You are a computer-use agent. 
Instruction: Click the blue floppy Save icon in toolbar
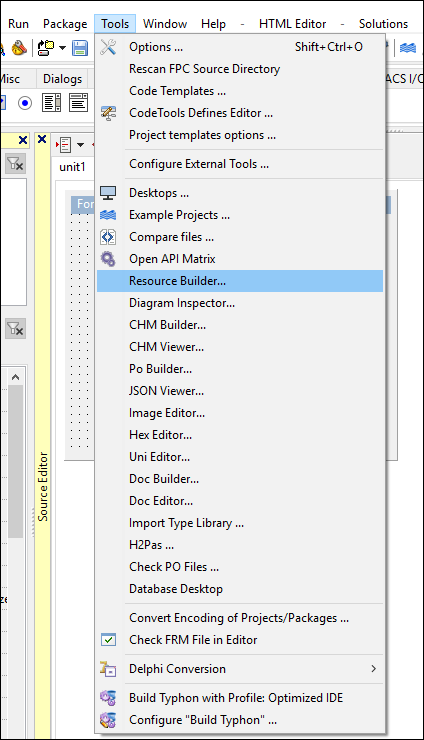(x=80, y=48)
